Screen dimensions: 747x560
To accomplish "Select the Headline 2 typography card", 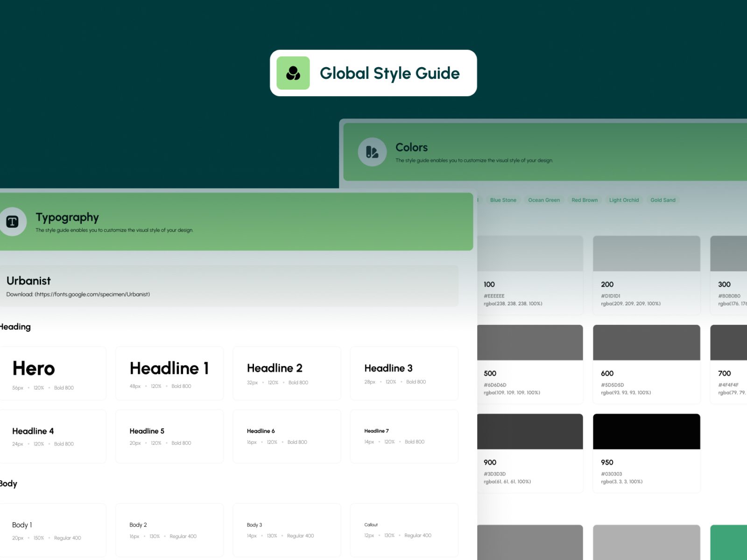I will tap(287, 373).
